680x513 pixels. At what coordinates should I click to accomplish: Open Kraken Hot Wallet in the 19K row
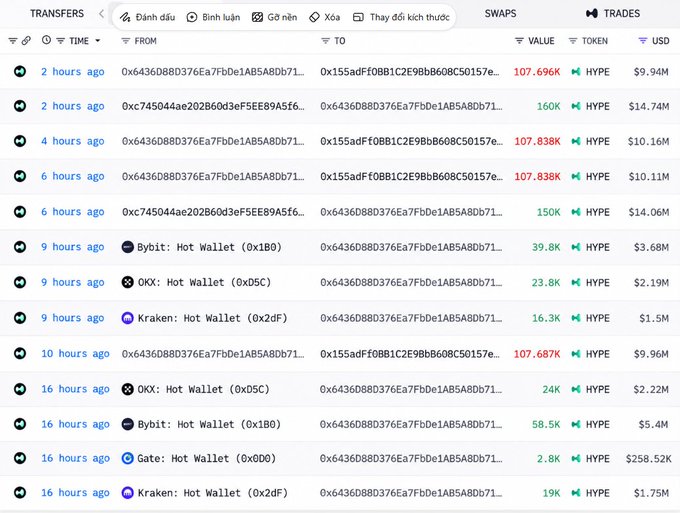click(212, 493)
